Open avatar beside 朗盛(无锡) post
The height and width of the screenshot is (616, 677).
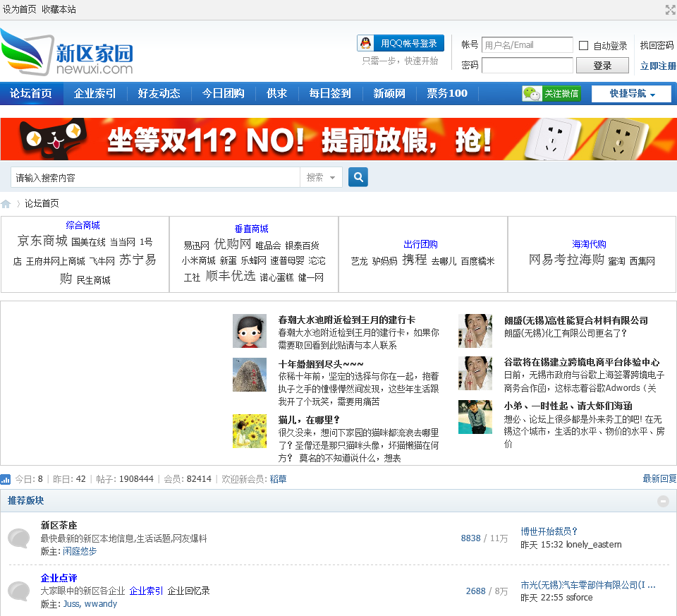[x=475, y=331]
